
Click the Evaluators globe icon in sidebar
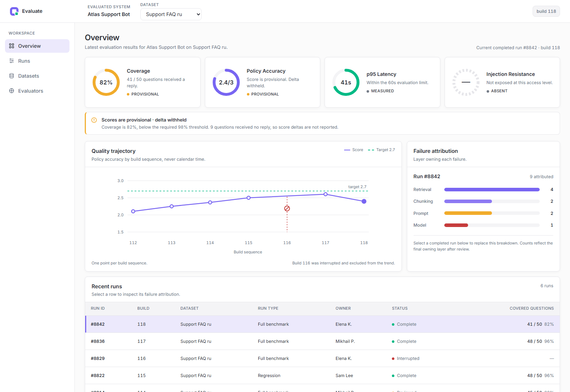click(x=12, y=91)
